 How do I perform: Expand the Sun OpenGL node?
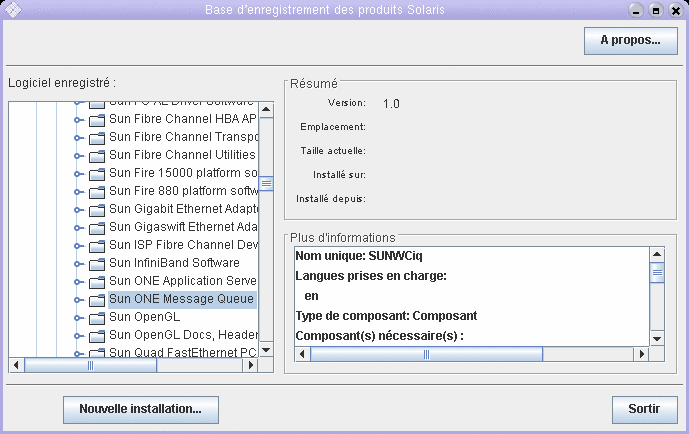tap(79, 318)
